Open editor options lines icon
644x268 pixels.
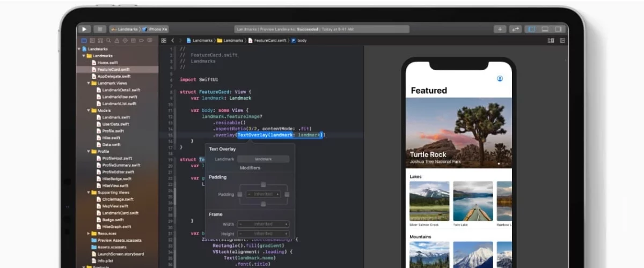coord(551,40)
